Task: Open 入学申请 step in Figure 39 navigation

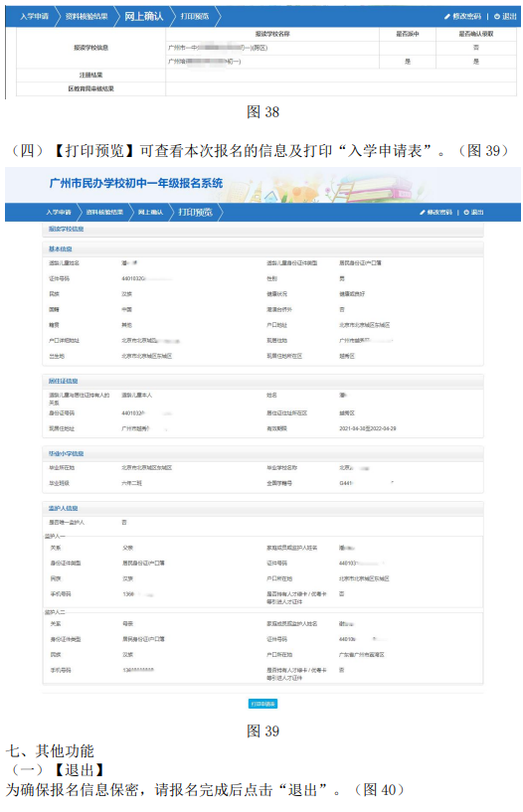Action: point(58,213)
